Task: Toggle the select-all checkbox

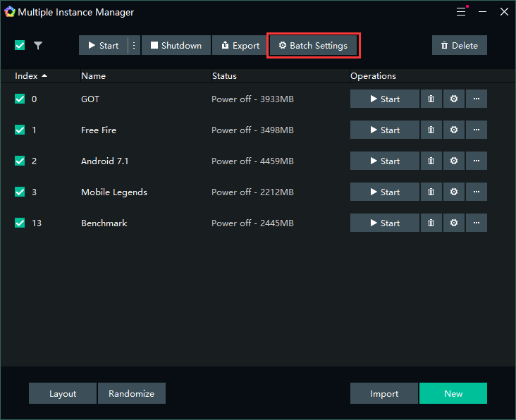Action: pos(20,46)
